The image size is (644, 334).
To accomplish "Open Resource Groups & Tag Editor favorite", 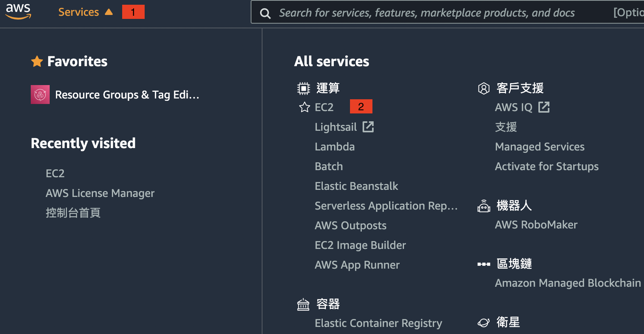I will pos(127,95).
